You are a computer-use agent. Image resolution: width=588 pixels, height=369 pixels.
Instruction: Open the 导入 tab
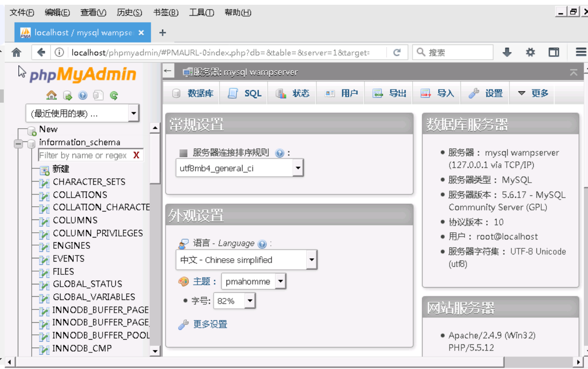click(x=437, y=93)
